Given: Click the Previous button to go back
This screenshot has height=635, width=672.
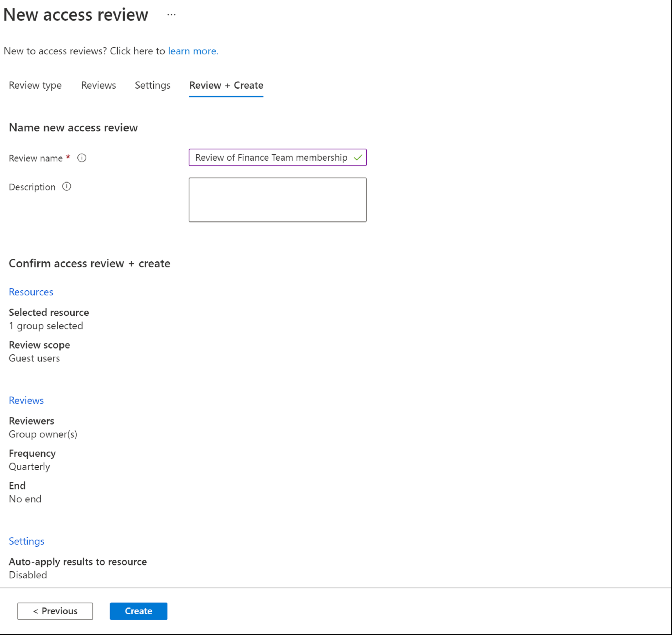Looking at the screenshot, I should click(x=55, y=610).
